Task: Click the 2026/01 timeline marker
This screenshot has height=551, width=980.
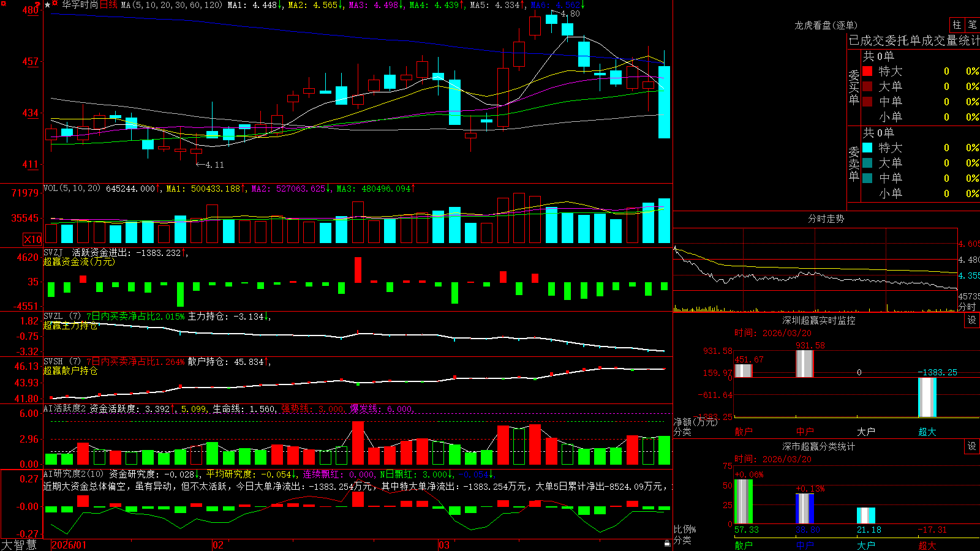Action: [x=69, y=545]
